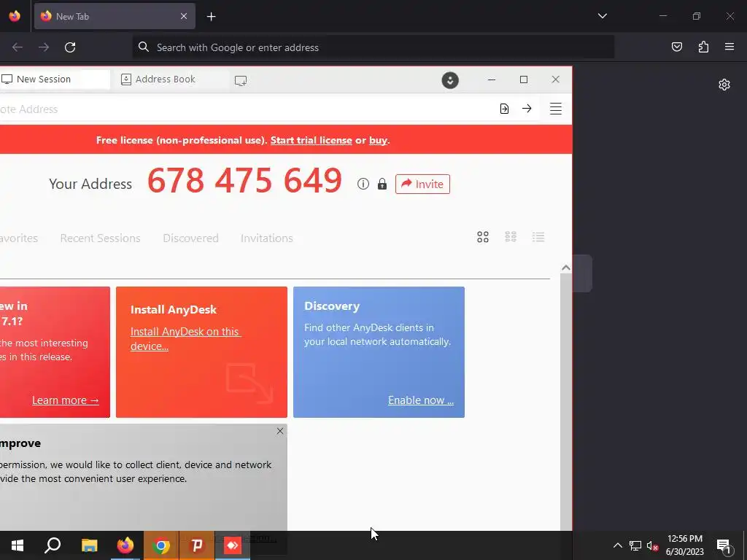This screenshot has width=747, height=560.
Task: Open the Windows Start menu
Action: click(x=18, y=545)
